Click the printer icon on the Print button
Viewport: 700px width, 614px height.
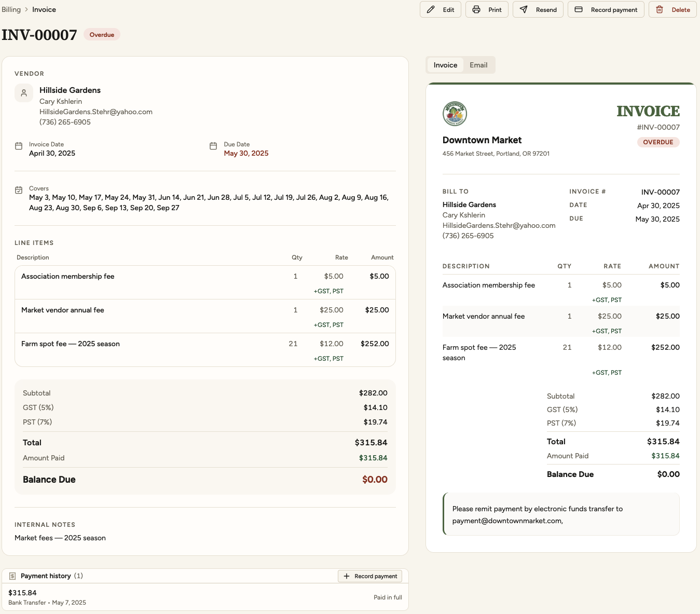coord(476,9)
